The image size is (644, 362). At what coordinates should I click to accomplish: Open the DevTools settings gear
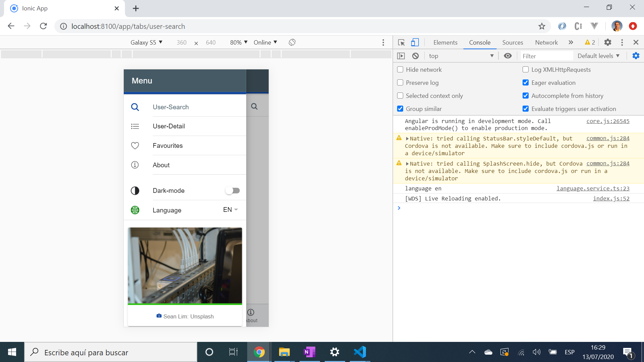coord(607,43)
